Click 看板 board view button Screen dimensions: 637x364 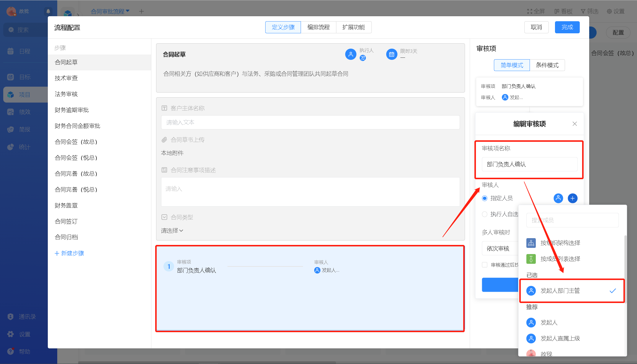[563, 11]
